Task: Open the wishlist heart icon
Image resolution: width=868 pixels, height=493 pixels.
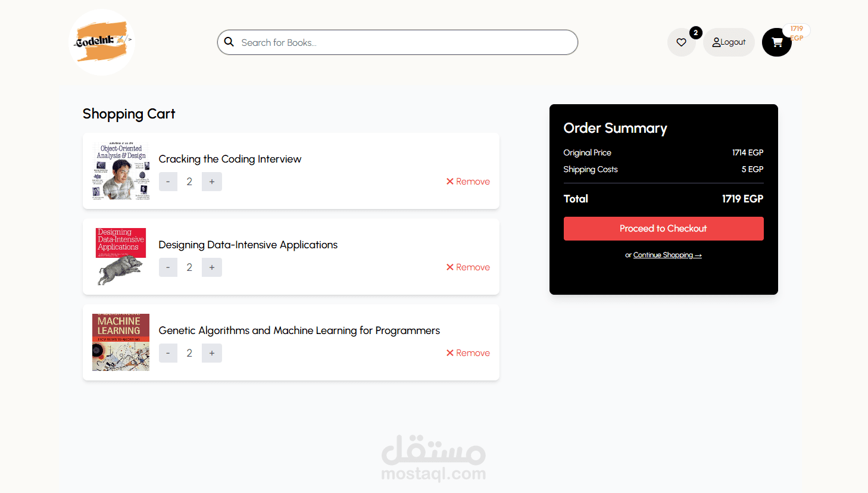Action: point(682,42)
